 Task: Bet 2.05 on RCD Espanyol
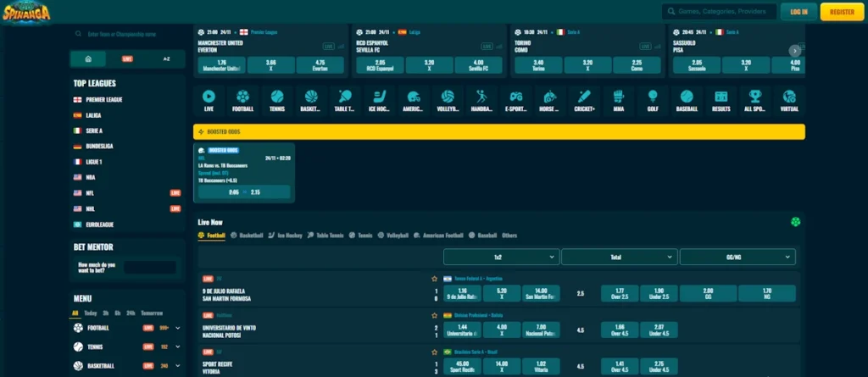coord(381,65)
